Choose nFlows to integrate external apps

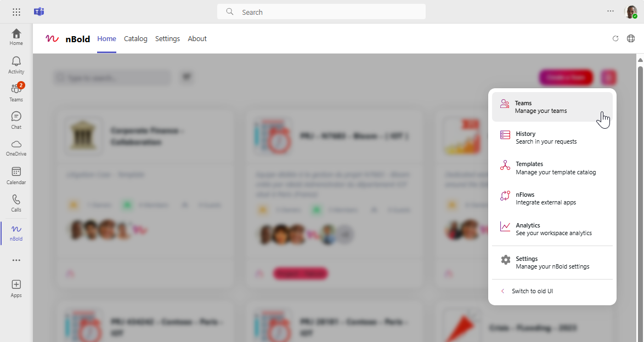tap(552, 198)
